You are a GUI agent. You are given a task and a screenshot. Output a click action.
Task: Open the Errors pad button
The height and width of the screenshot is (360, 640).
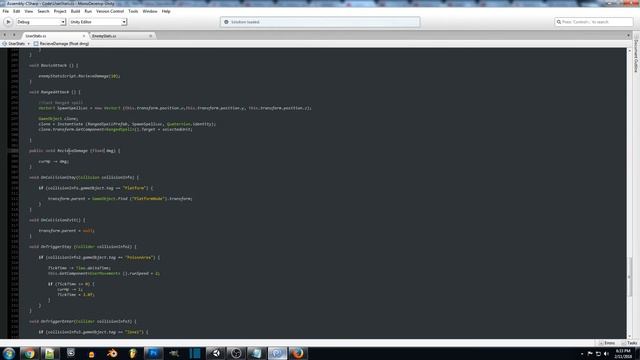(x=607, y=343)
